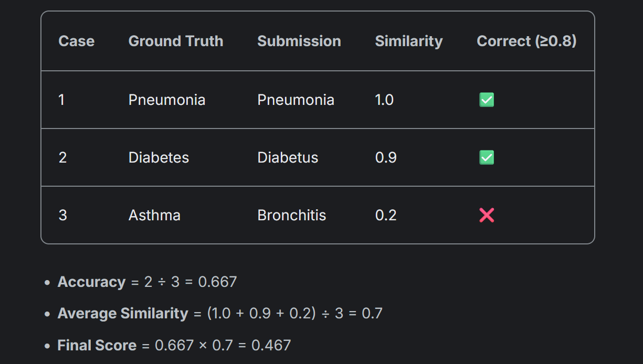This screenshot has width=643, height=364.
Task: Click the bold Final Score label
Action: (97, 345)
